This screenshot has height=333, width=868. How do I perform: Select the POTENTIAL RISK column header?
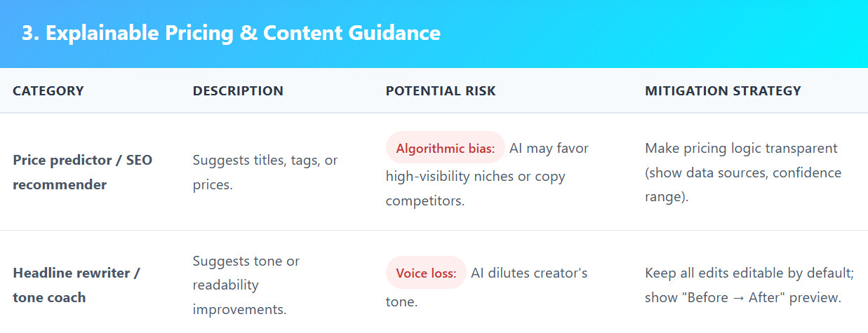[x=441, y=91]
